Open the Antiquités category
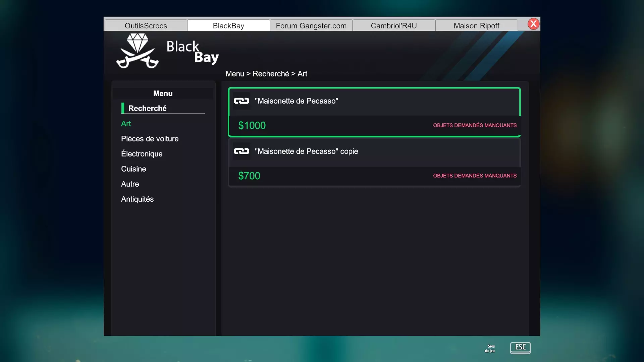 pyautogui.click(x=137, y=199)
